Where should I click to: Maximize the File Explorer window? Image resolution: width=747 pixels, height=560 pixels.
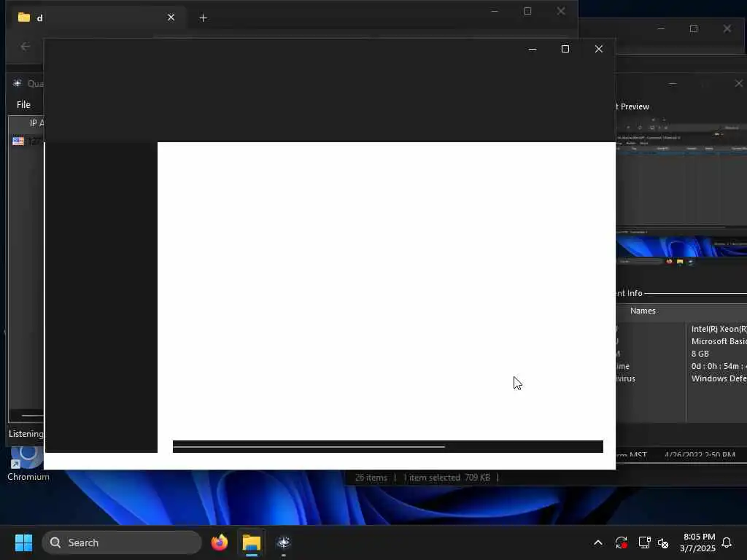point(527,10)
